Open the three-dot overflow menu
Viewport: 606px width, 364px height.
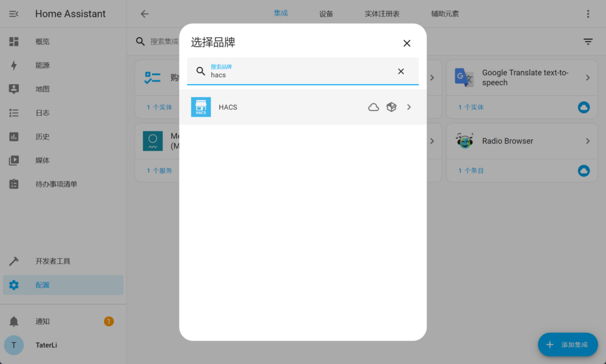(x=588, y=14)
